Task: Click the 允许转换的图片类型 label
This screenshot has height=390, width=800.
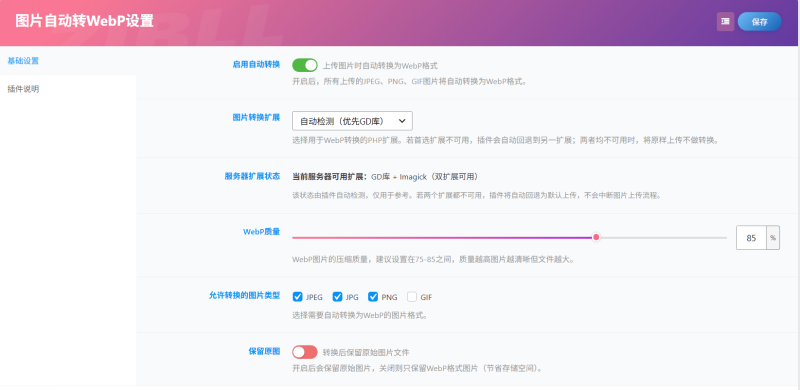Action: point(244,296)
